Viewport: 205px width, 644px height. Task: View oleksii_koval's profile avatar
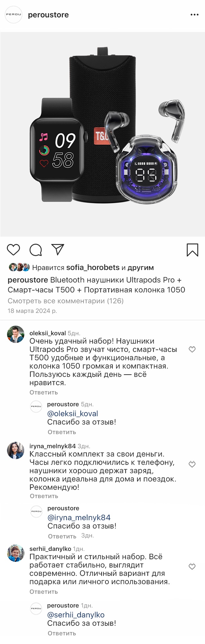point(16,334)
